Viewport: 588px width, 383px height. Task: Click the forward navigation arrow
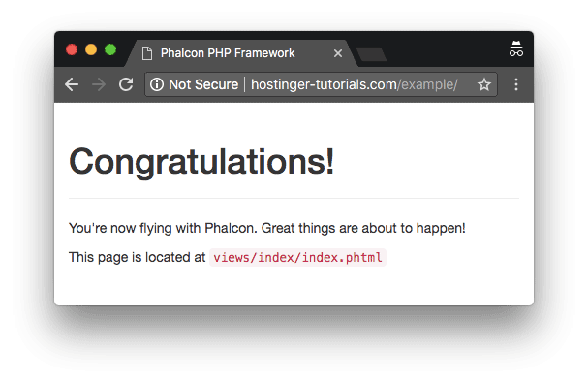99,84
